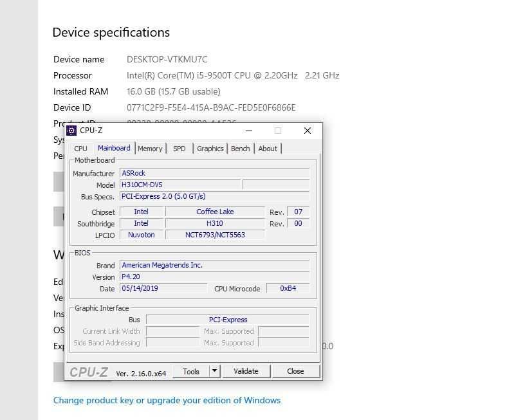This screenshot has width=507, height=420.
Task: Click the PCI-Express graphic bus value
Action: click(x=228, y=320)
